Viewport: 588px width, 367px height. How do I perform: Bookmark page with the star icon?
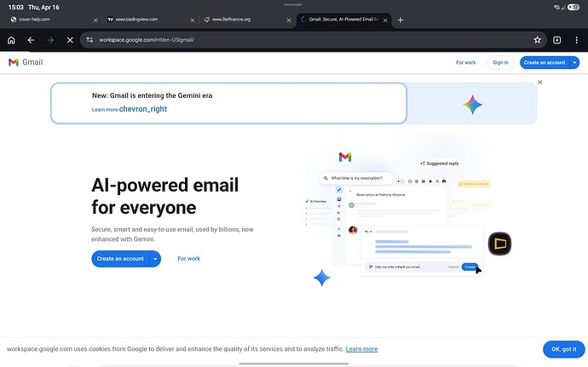pos(538,40)
